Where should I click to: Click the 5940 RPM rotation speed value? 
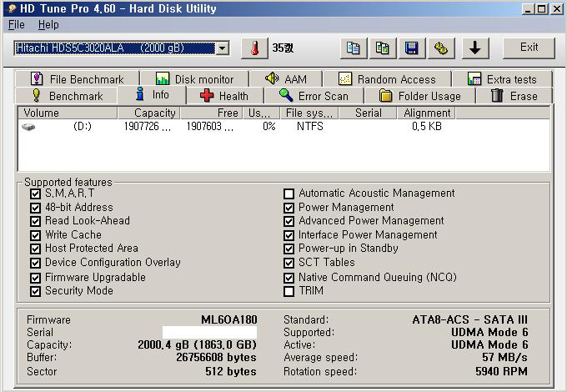point(501,371)
